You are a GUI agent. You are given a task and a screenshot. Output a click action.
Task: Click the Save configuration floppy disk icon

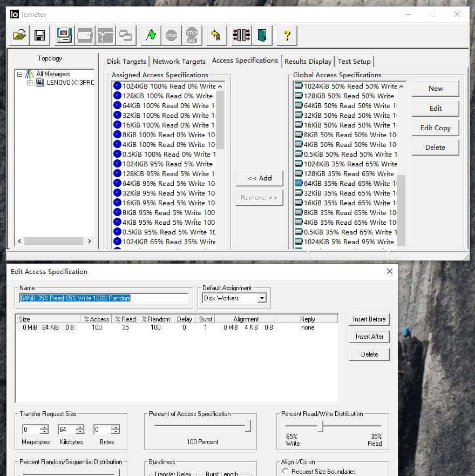coord(39,36)
